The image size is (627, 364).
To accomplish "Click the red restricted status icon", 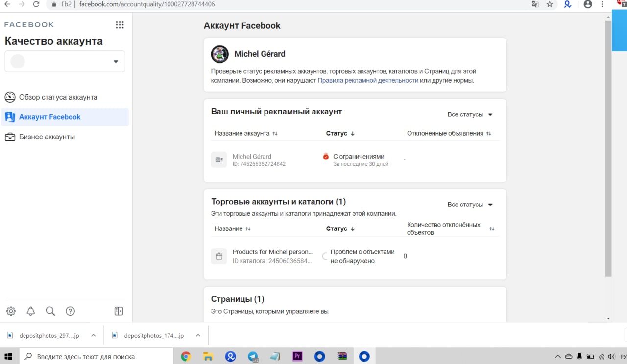I will (326, 157).
